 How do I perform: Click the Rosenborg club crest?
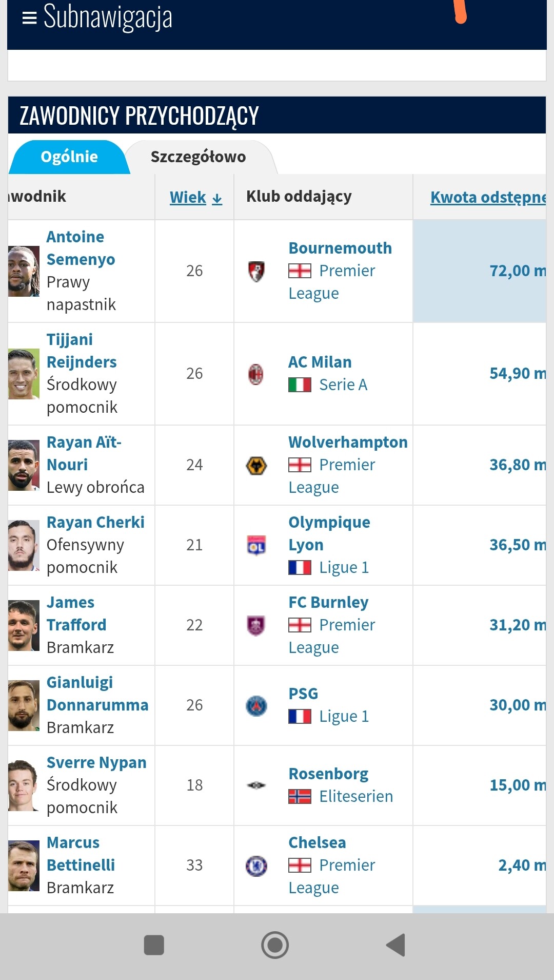click(256, 785)
